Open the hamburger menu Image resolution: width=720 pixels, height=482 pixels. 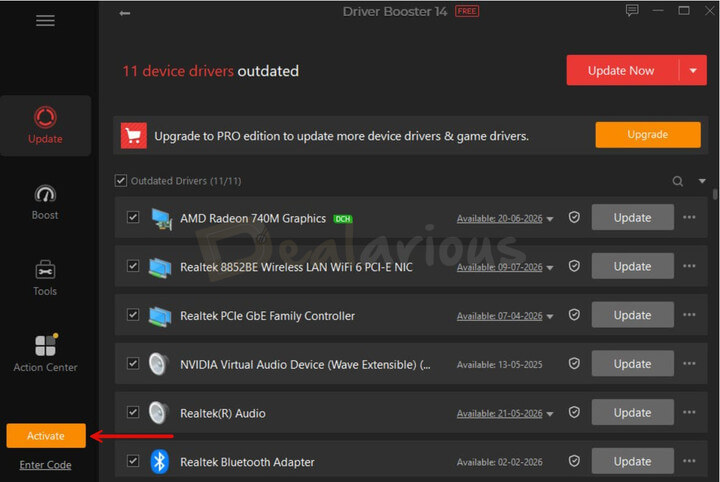45,21
